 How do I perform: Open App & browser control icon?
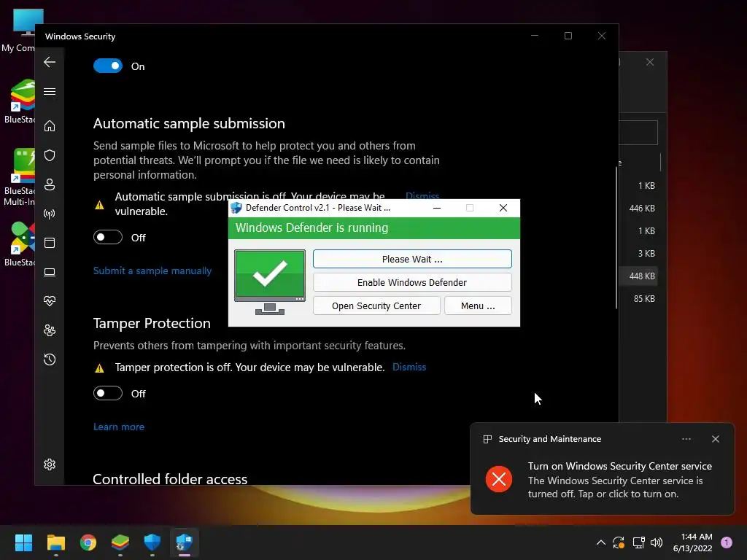(50, 243)
